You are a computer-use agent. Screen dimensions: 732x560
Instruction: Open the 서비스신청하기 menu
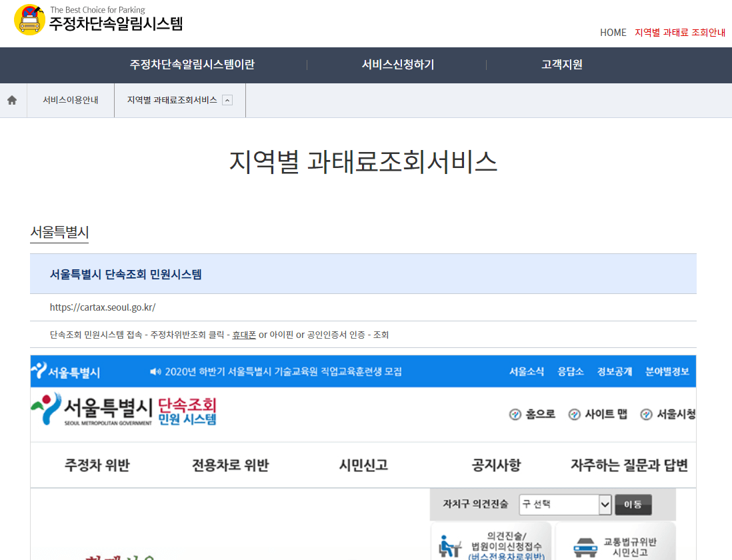coord(397,65)
